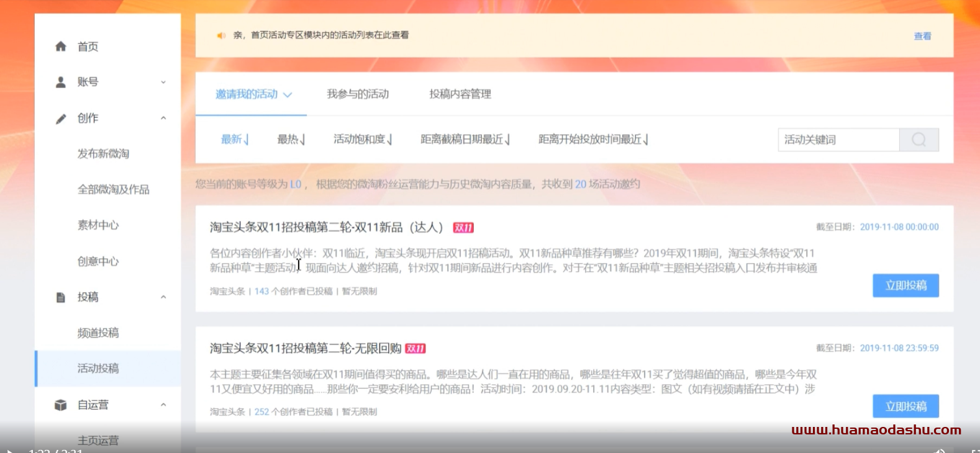Sort activities by 最新
Image resolution: width=980 pixels, height=453 pixels.
coord(235,140)
